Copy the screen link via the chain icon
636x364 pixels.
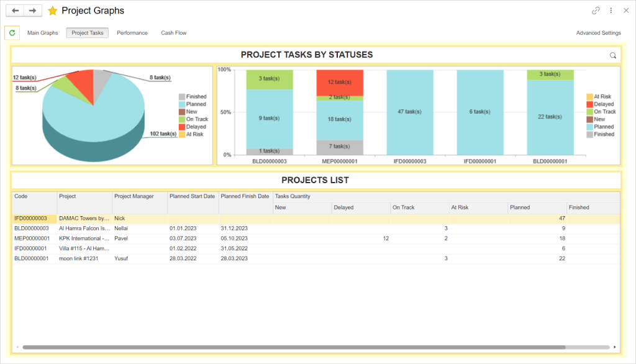click(x=595, y=10)
